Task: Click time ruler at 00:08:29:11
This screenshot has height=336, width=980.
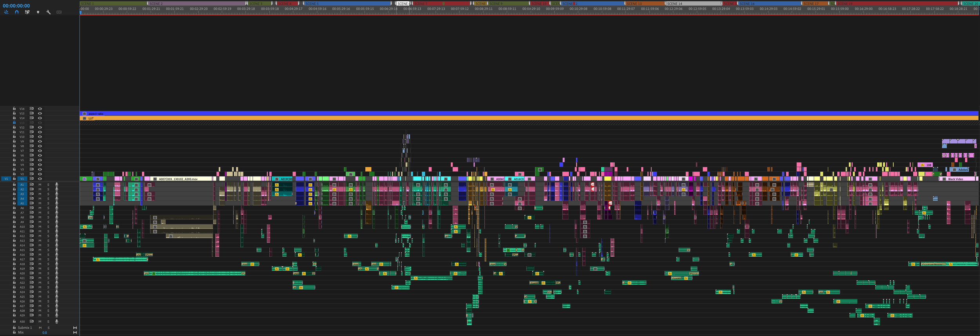Action: click(x=483, y=9)
